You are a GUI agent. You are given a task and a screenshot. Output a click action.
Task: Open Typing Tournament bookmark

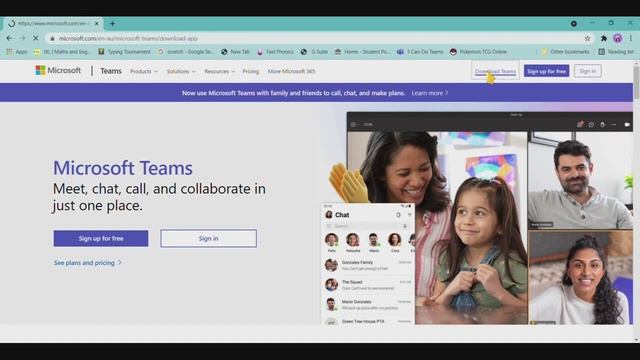[124, 52]
